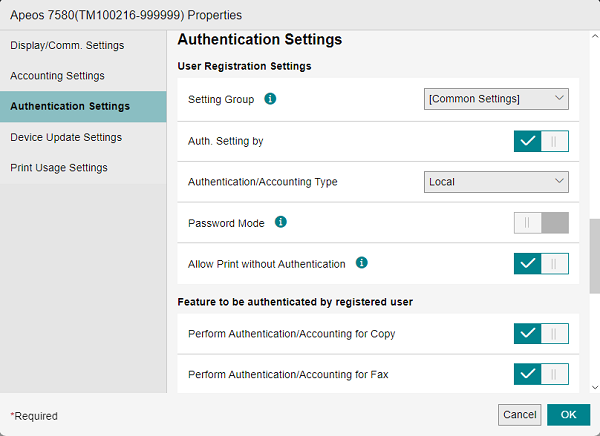Switch to Accounting Settings

click(83, 76)
